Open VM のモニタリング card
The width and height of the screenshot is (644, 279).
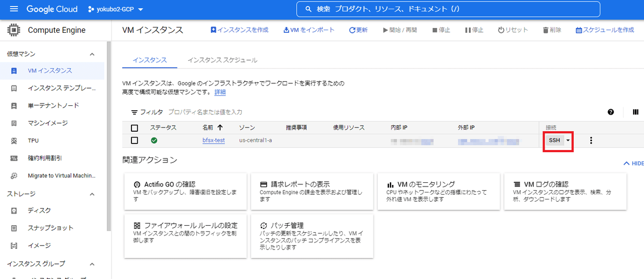tap(439, 191)
